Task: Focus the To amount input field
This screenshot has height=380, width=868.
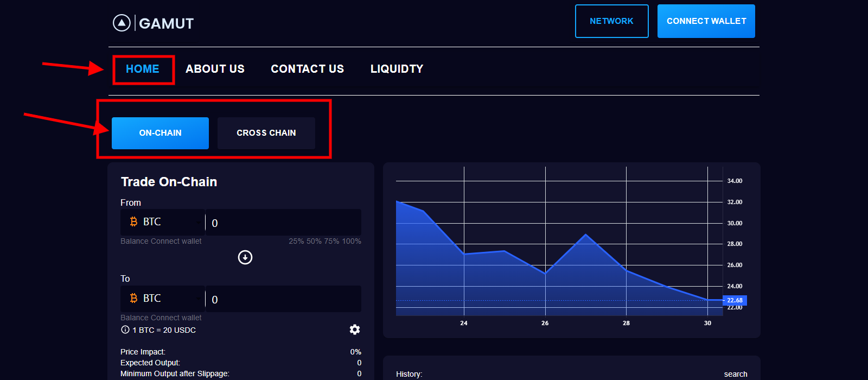Action: [283, 299]
